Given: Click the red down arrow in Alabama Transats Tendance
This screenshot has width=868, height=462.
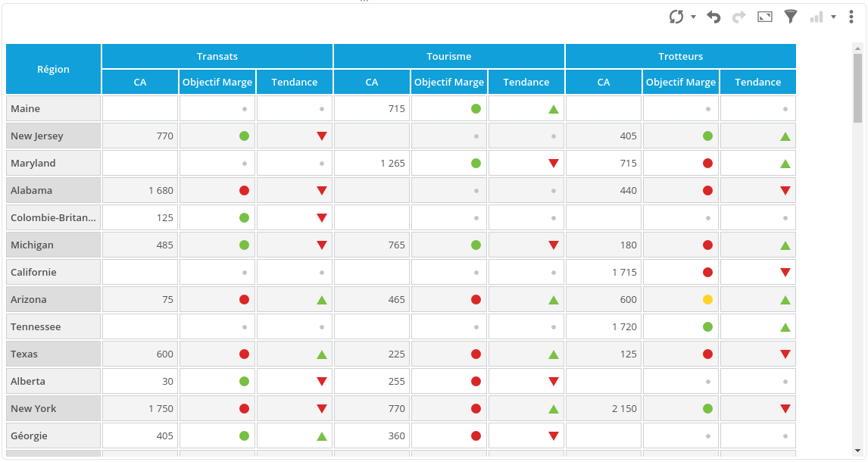Looking at the screenshot, I should (322, 191).
